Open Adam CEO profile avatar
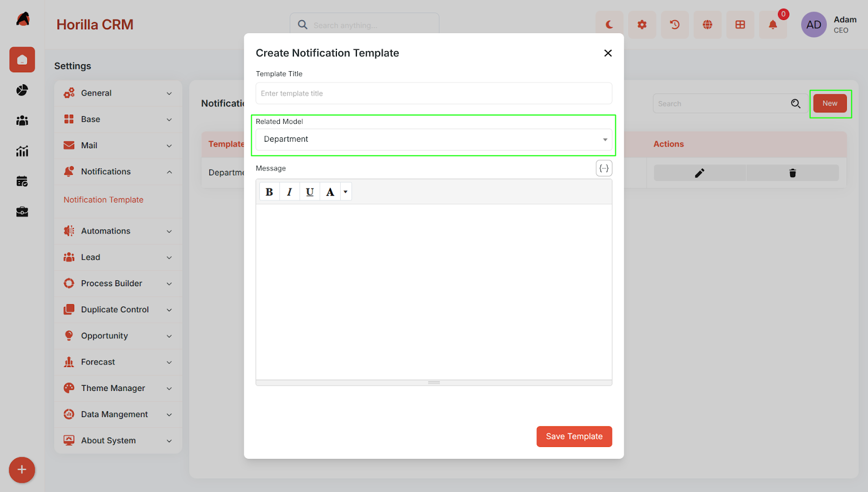The image size is (868, 492). point(814,24)
